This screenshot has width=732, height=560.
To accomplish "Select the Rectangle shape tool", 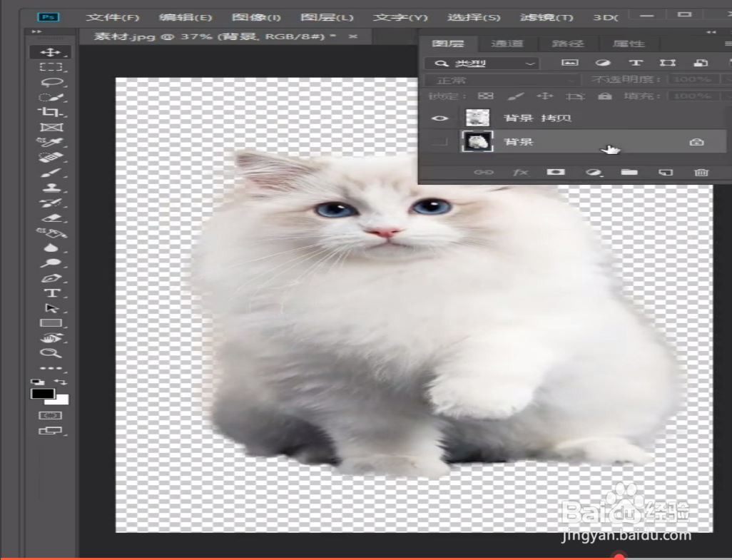I will 51,323.
